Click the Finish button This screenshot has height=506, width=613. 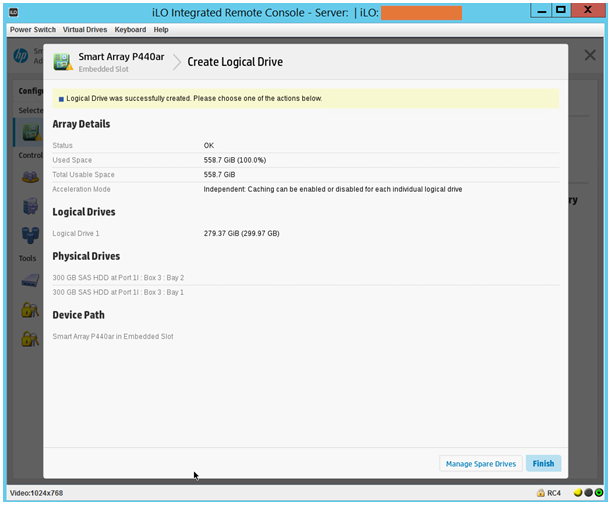pos(543,464)
